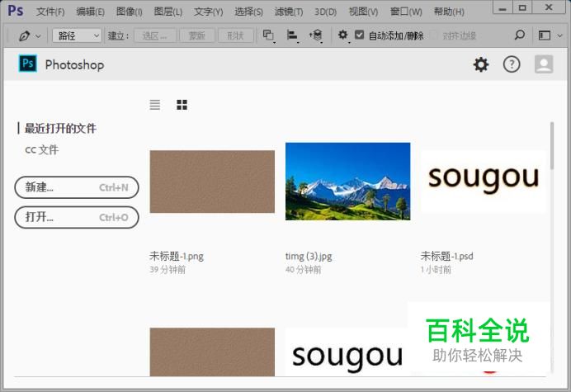This screenshot has width=571, height=392.
Task: Toggle the 自动添加/删除 checkbox
Action: (360, 35)
